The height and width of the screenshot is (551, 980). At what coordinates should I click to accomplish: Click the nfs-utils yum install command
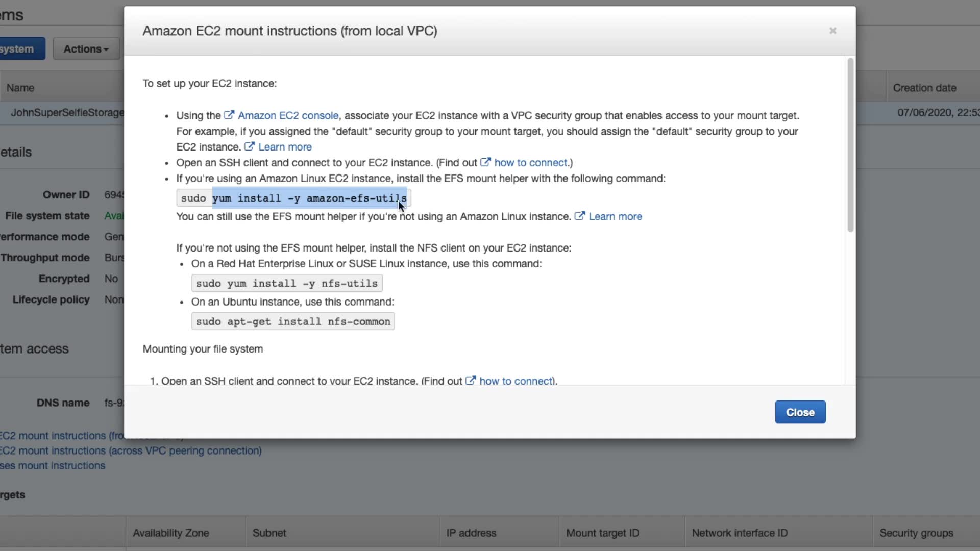[x=286, y=284]
